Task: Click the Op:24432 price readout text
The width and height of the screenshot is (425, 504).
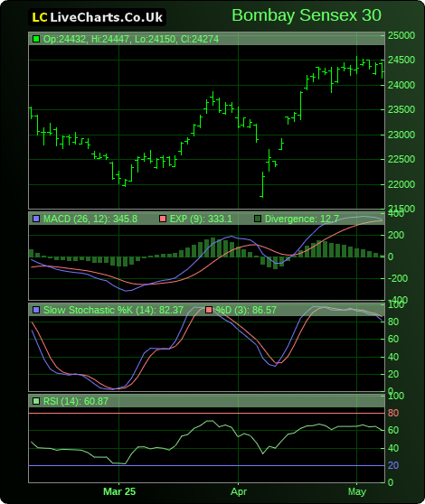Action: 65,39
